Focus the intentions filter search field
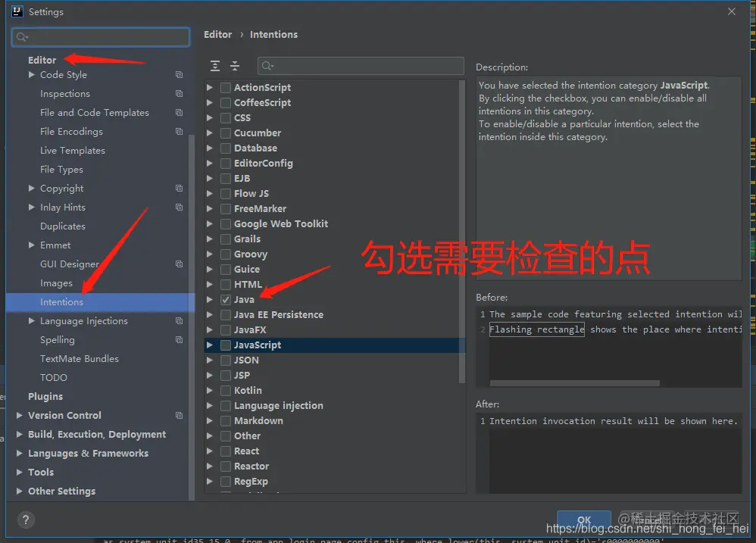The width and height of the screenshot is (756, 543). (x=361, y=66)
